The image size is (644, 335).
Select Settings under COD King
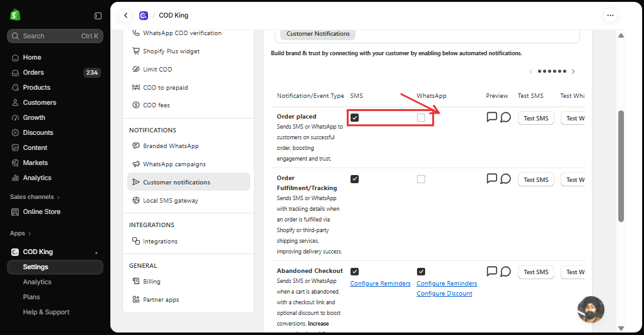point(55,267)
